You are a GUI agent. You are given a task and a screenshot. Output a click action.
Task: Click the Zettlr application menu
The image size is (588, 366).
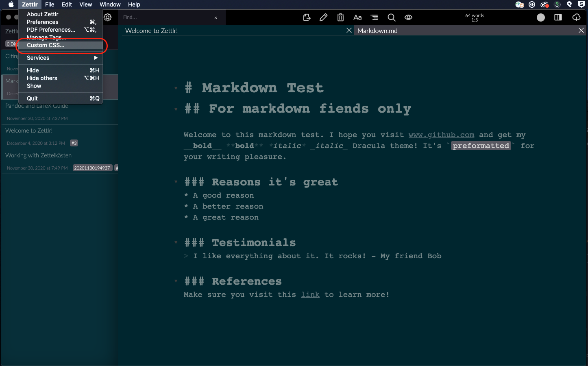(x=30, y=4)
